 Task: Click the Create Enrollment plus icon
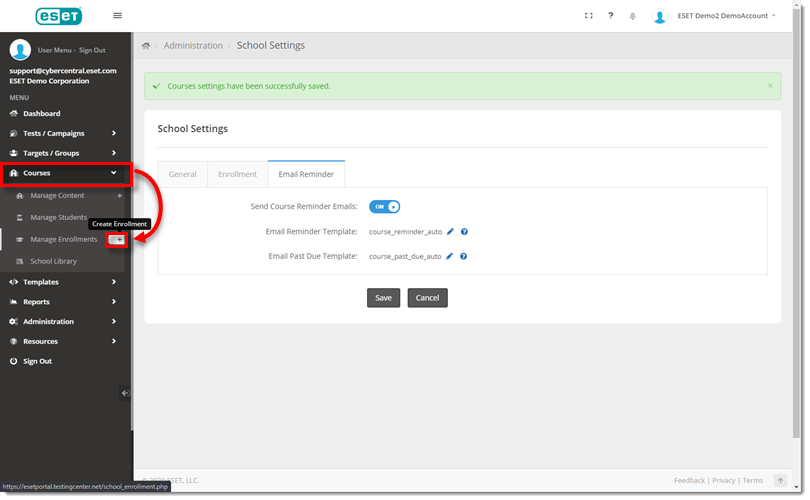coord(119,240)
